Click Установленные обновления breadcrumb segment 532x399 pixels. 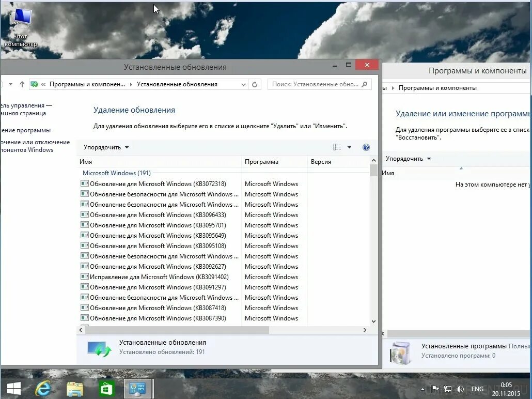[x=177, y=84]
